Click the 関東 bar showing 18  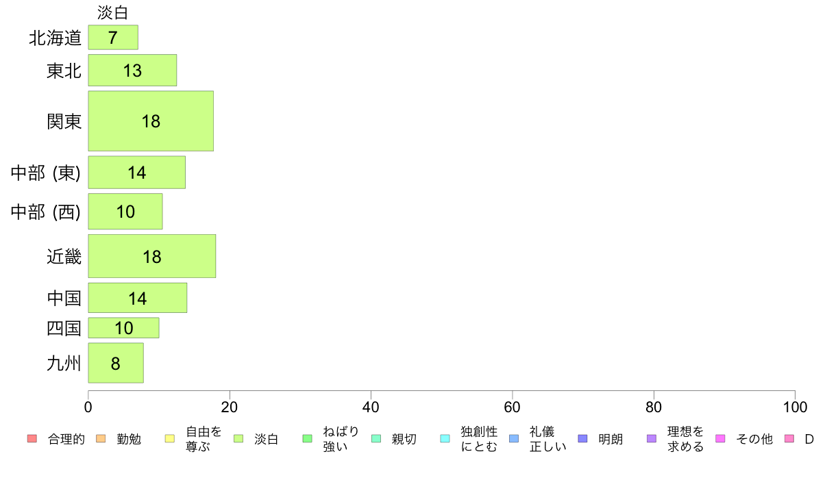click(x=151, y=121)
